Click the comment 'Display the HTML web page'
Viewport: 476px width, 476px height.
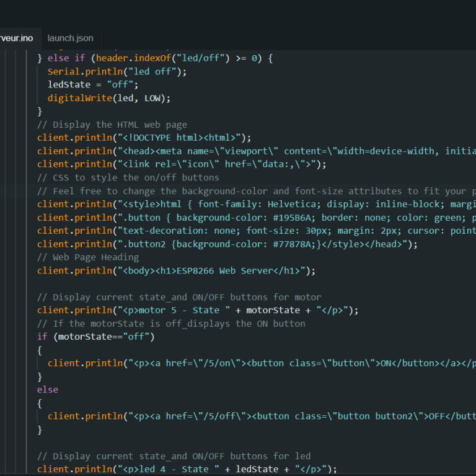tap(112, 125)
